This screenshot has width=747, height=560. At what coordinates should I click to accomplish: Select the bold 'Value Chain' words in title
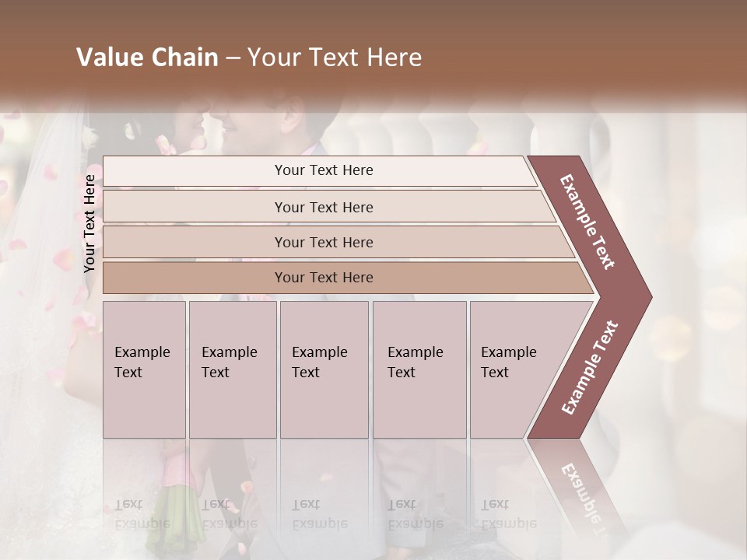point(147,57)
